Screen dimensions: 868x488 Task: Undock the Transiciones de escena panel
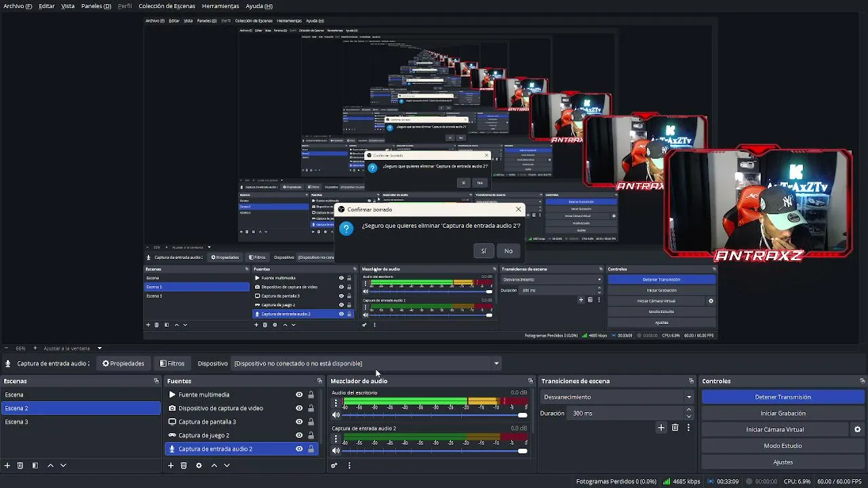tap(691, 381)
